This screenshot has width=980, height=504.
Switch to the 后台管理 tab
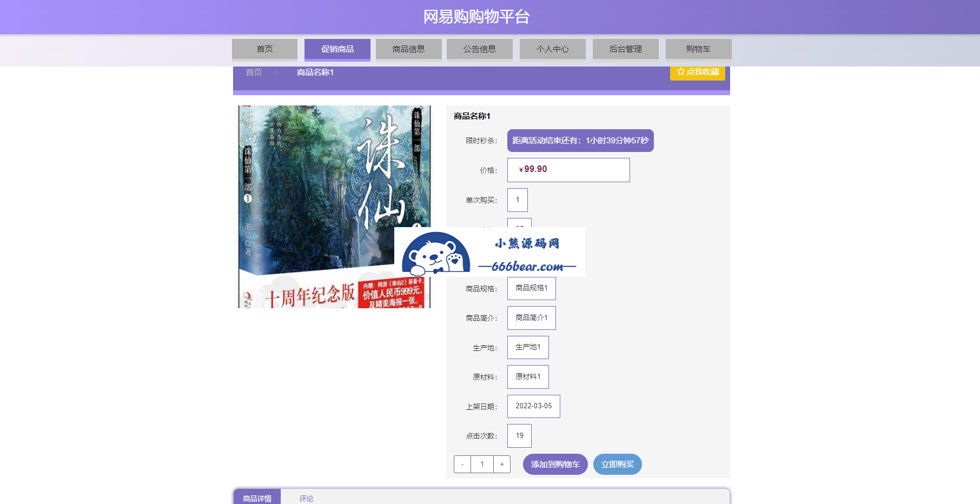[x=626, y=49]
